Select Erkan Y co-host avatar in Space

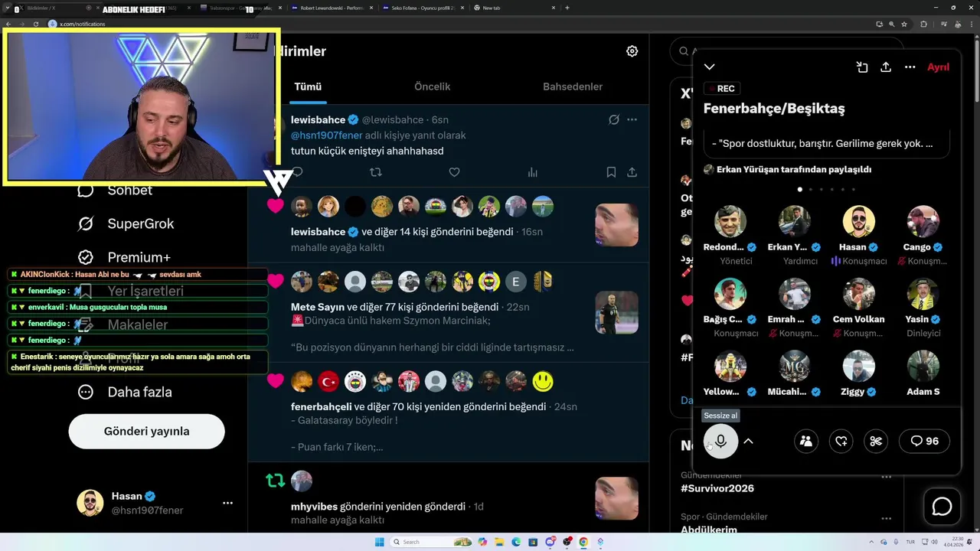click(x=795, y=221)
